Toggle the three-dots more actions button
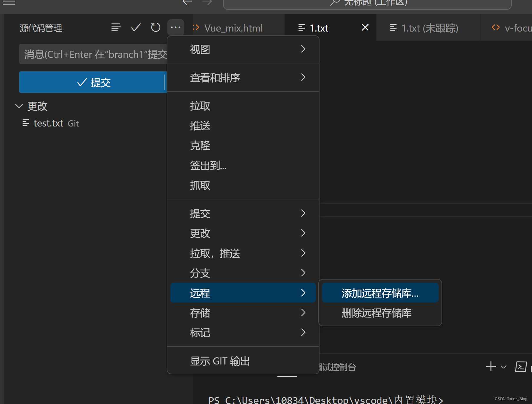The height and width of the screenshot is (404, 532). tap(176, 28)
